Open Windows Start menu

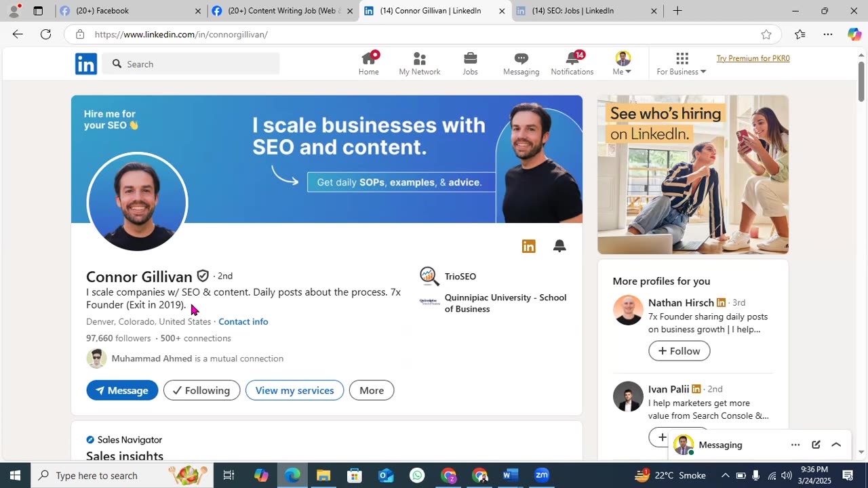click(x=15, y=475)
